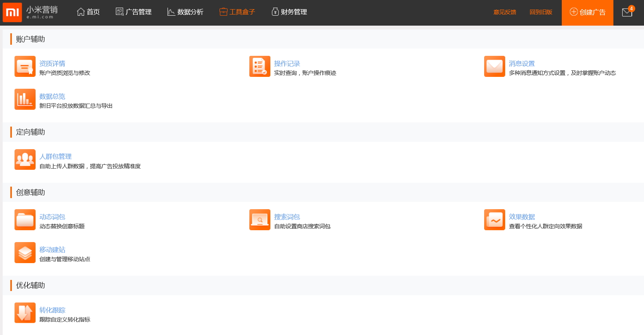This screenshot has height=335, width=644.
Task: Click the 资质详情 certificate icon
Action: click(x=25, y=67)
